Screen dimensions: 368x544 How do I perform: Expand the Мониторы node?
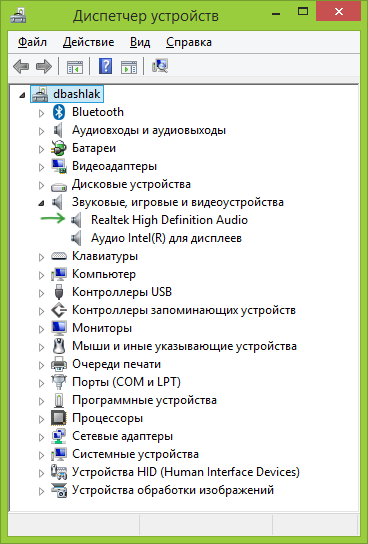(41, 329)
